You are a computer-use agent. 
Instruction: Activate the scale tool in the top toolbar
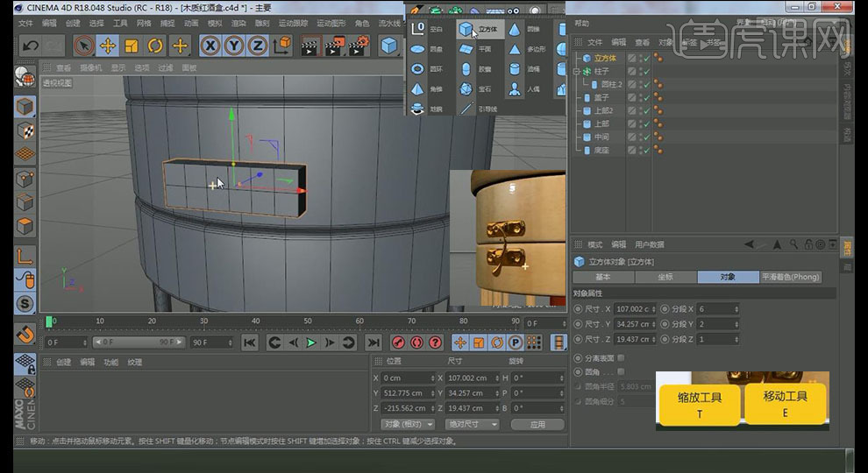(x=132, y=46)
